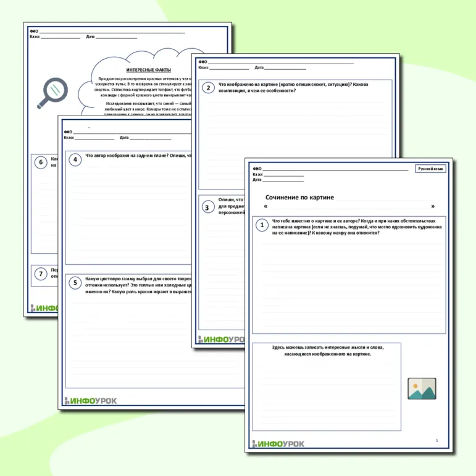Screen dimensions: 476x476
Task: Click the 'ИНТЕРЕСНЫЕ ФАКТЫ' heading
Action: click(148, 70)
